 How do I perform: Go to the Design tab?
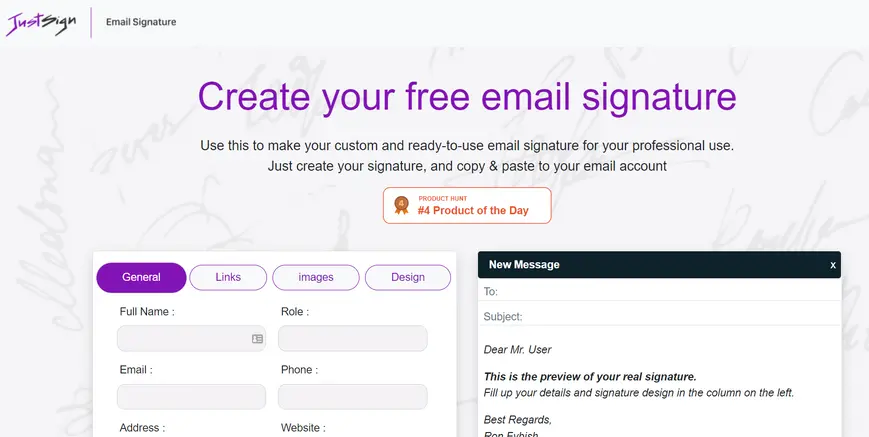(x=408, y=277)
